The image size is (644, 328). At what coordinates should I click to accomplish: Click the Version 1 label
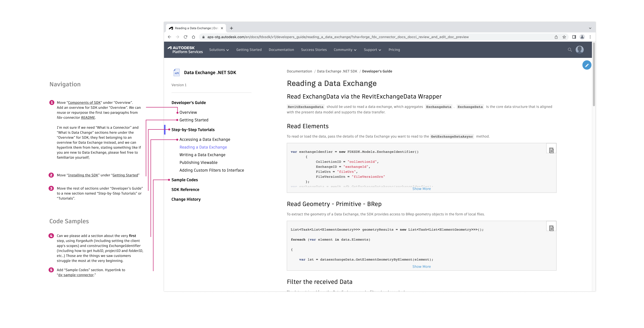179,85
